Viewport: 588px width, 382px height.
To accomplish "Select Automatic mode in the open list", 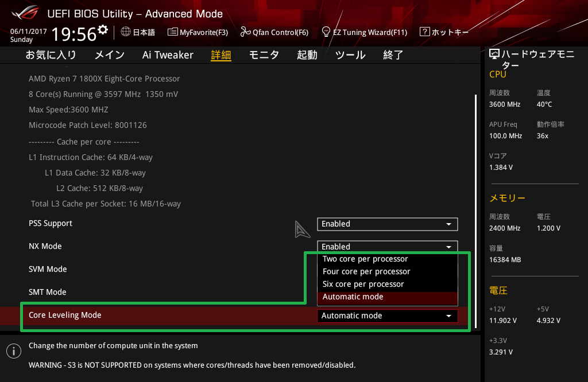I will pos(388,297).
